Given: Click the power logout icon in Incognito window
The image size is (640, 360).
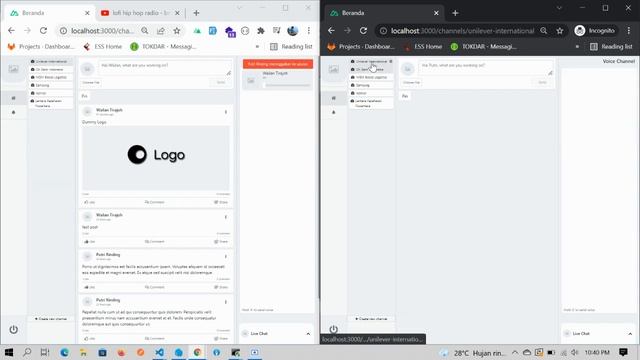Looking at the screenshot, I should pos(333,329).
